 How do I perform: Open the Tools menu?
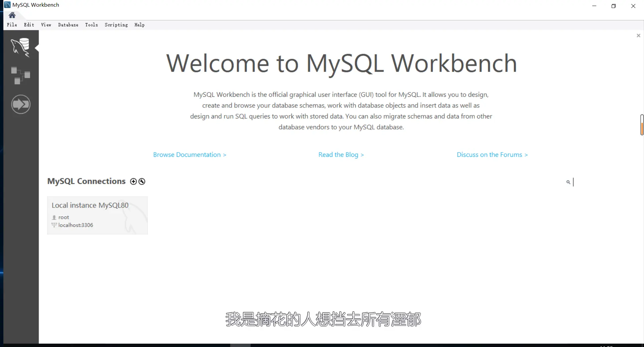point(91,25)
